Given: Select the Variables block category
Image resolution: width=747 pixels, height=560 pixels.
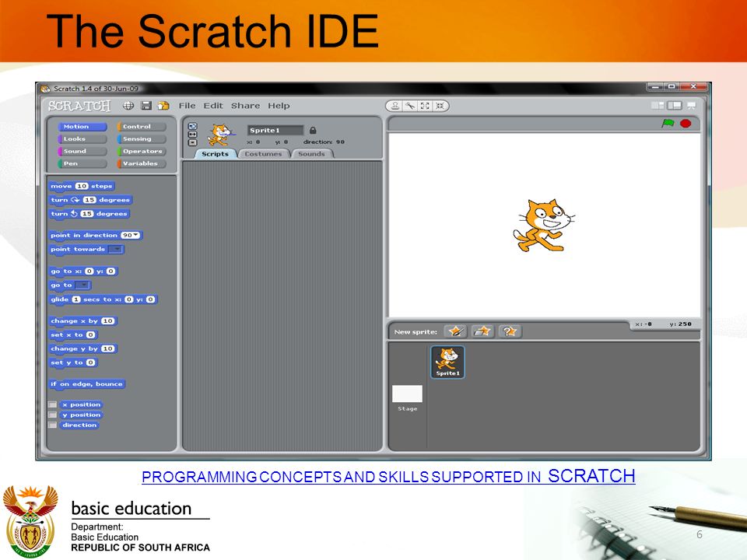Looking at the screenshot, I should (x=142, y=164).
